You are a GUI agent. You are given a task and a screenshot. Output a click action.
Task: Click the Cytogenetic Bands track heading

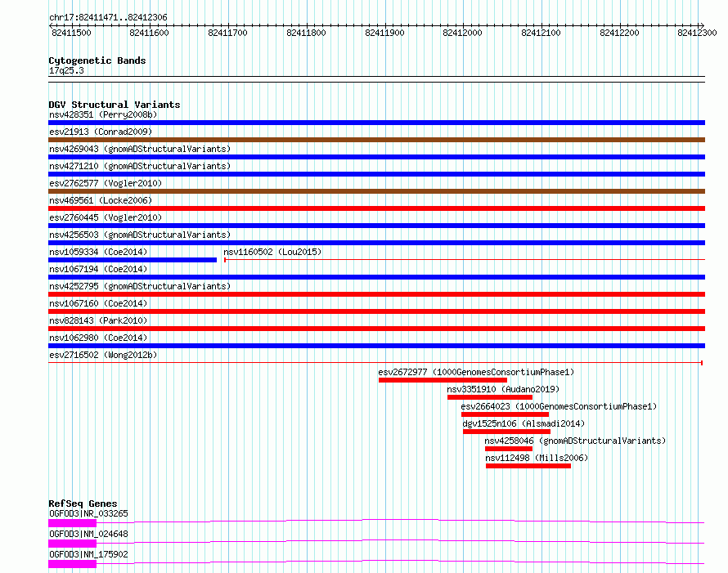pyautogui.click(x=97, y=60)
